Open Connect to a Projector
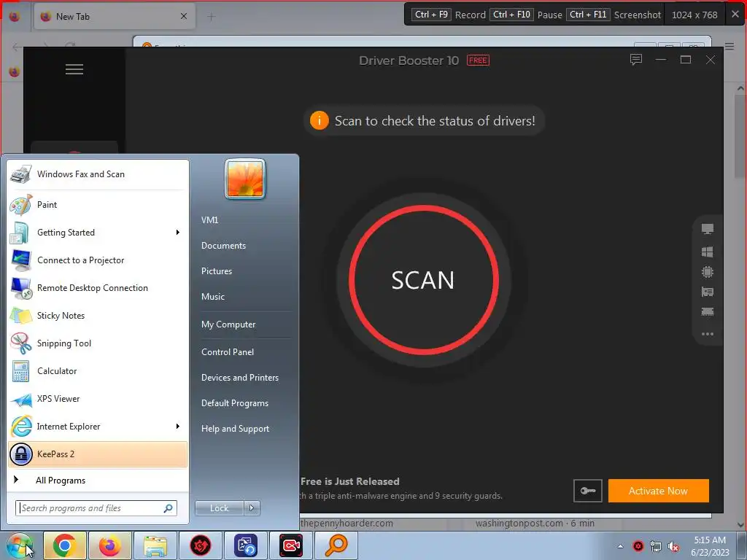The width and height of the screenshot is (747, 560). 98,260
